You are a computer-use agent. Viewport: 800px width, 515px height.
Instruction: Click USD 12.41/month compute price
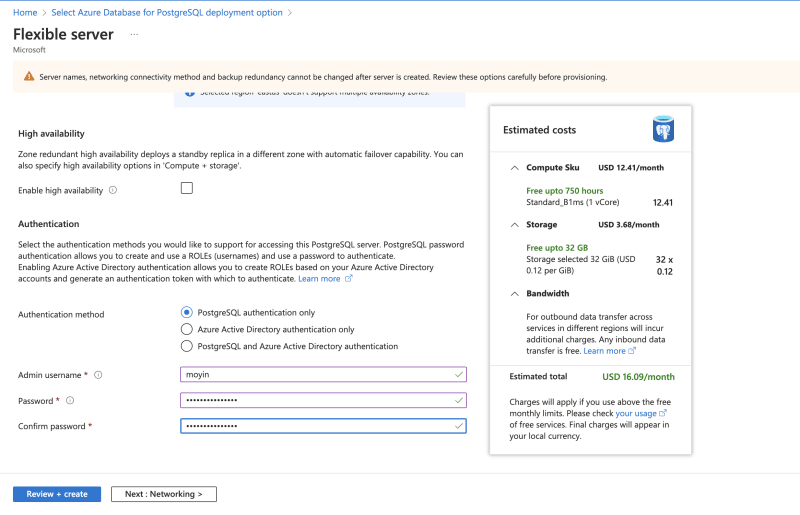tap(631, 167)
